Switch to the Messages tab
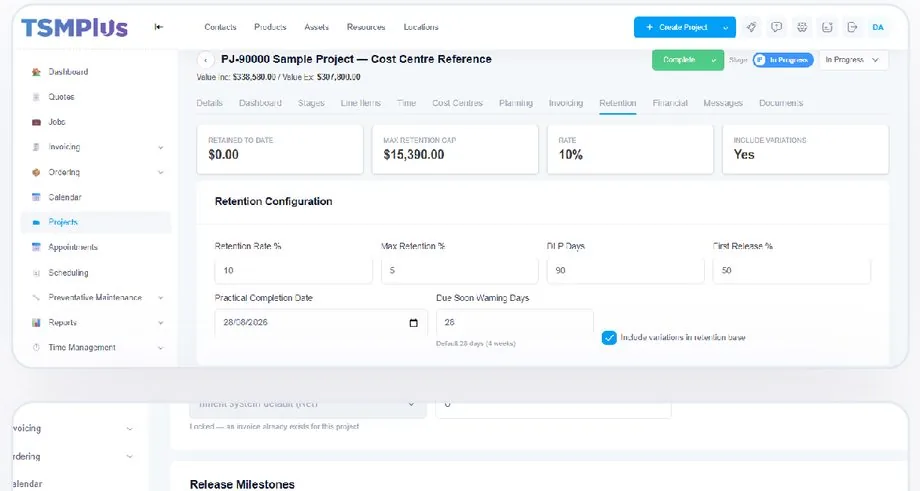Viewport: 920px width, 491px height. 723,103
